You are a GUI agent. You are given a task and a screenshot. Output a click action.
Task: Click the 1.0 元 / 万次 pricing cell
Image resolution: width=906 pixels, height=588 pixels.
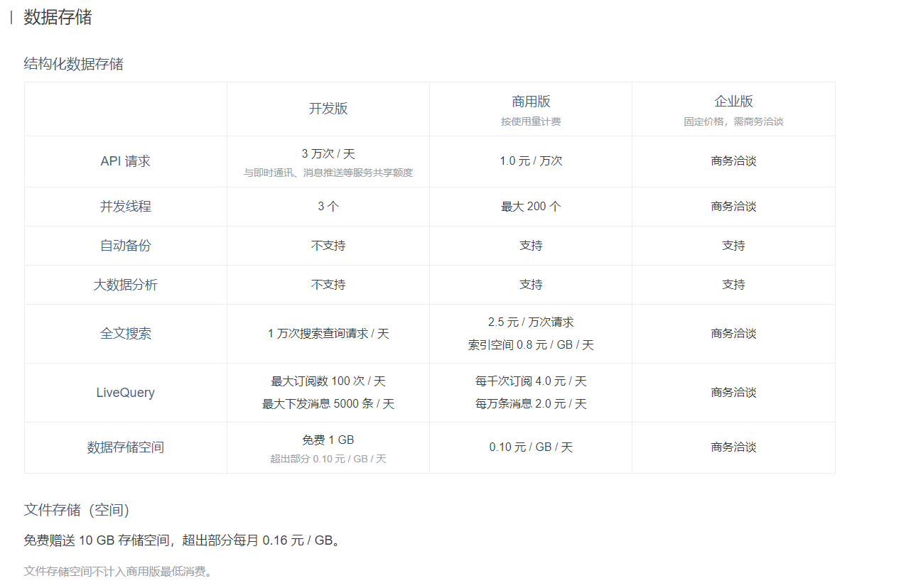(x=530, y=161)
